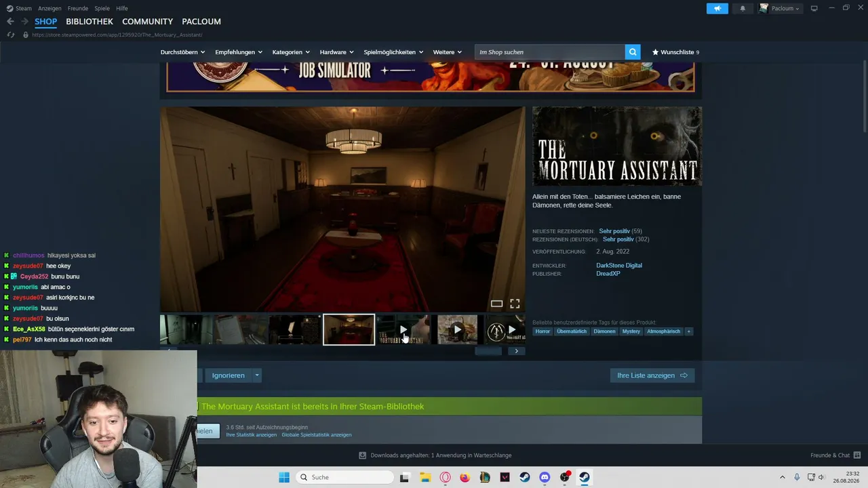The image size is (868, 488).
Task: Launch Firefox from the taskbar
Action: pyautogui.click(x=465, y=477)
